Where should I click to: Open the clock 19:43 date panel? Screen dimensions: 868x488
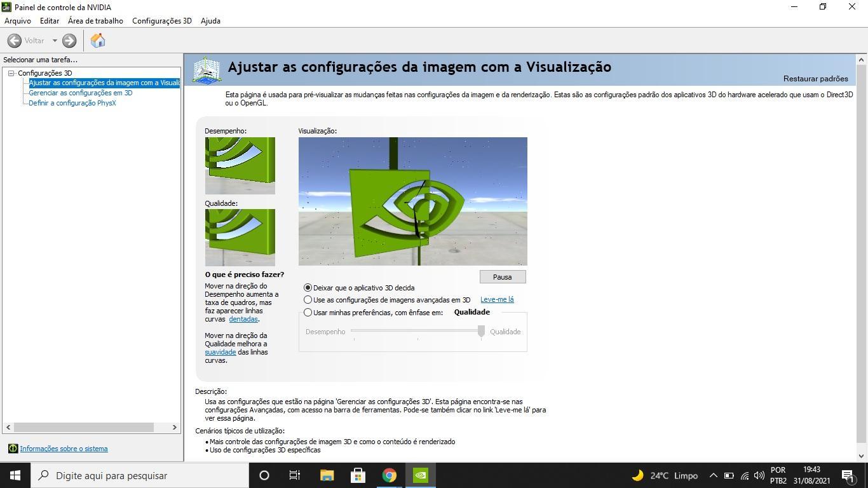[x=811, y=475]
